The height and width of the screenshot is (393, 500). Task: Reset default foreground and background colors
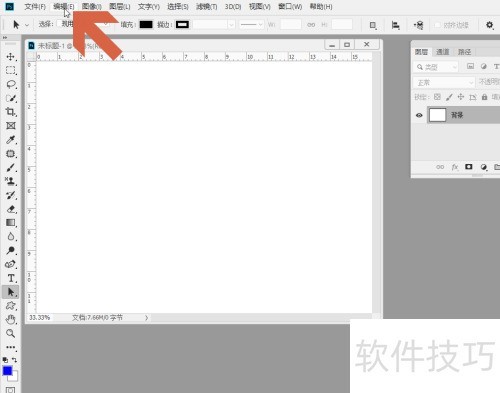tap(5, 360)
